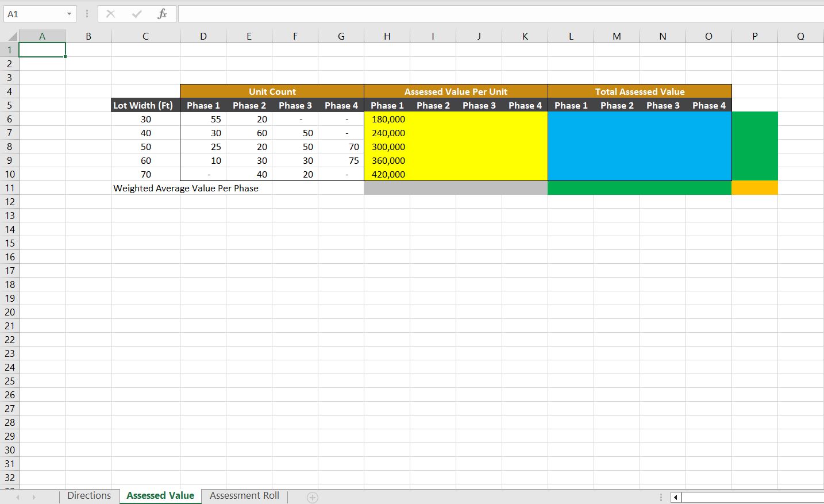Select column P header
The image size is (824, 504).
click(x=754, y=36)
